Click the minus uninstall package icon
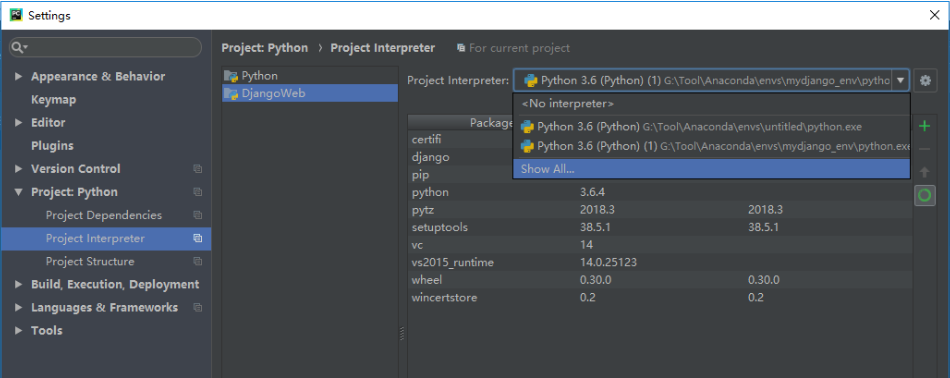 click(x=925, y=149)
